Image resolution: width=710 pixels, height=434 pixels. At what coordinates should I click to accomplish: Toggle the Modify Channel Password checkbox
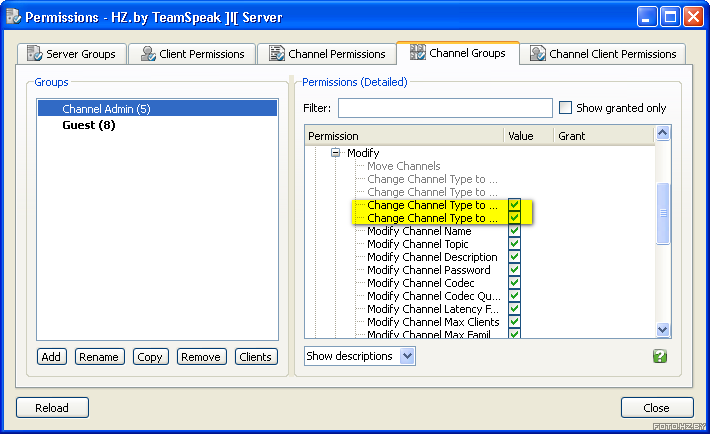click(514, 270)
